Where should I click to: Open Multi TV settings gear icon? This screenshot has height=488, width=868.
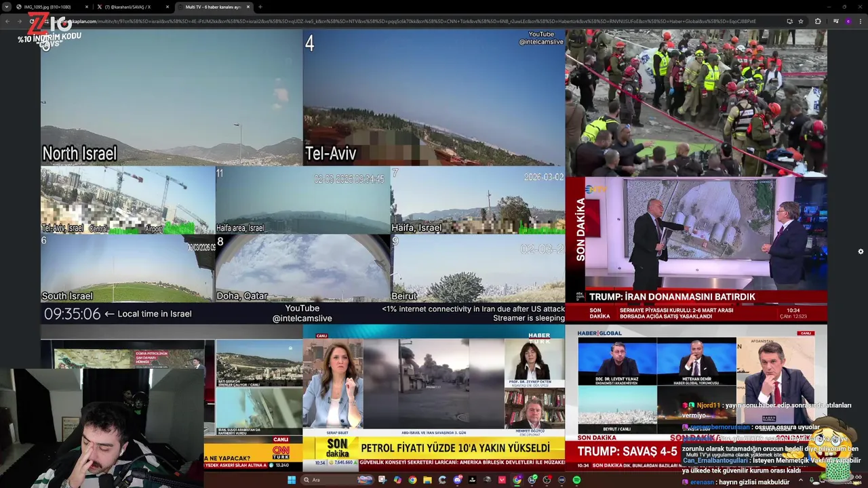[x=861, y=251]
